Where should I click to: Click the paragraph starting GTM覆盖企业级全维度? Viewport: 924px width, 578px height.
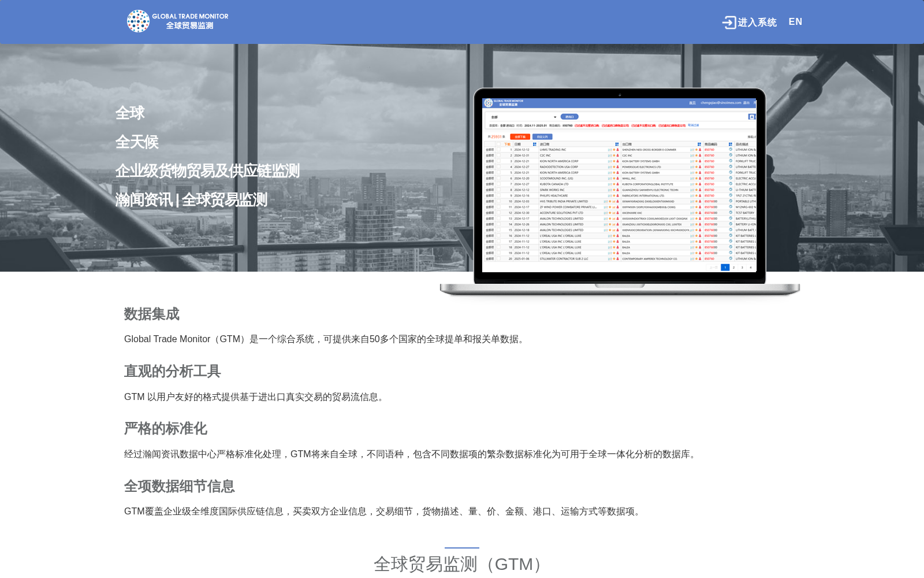click(x=384, y=512)
